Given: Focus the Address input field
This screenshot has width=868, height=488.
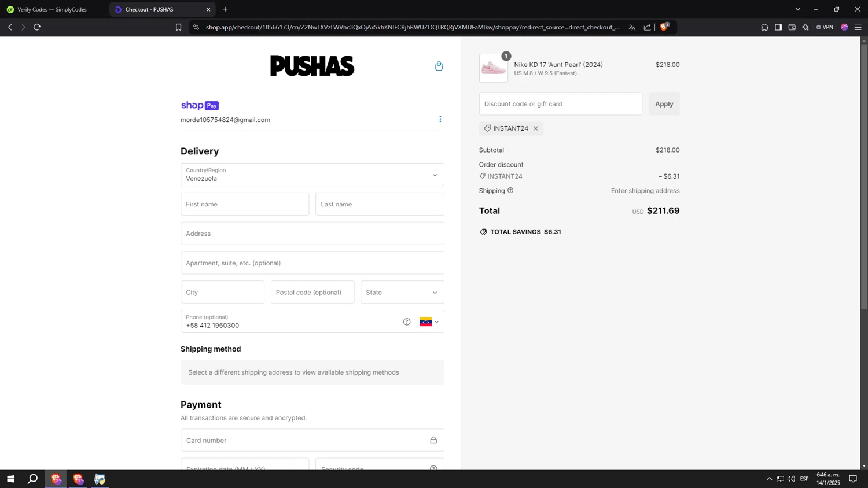Looking at the screenshot, I should 312,234.
